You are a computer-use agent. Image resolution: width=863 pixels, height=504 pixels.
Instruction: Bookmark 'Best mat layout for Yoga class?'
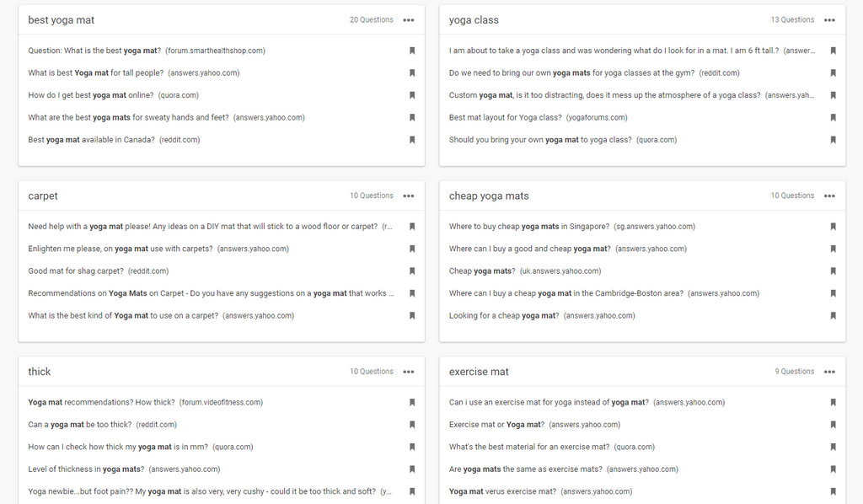(x=833, y=118)
